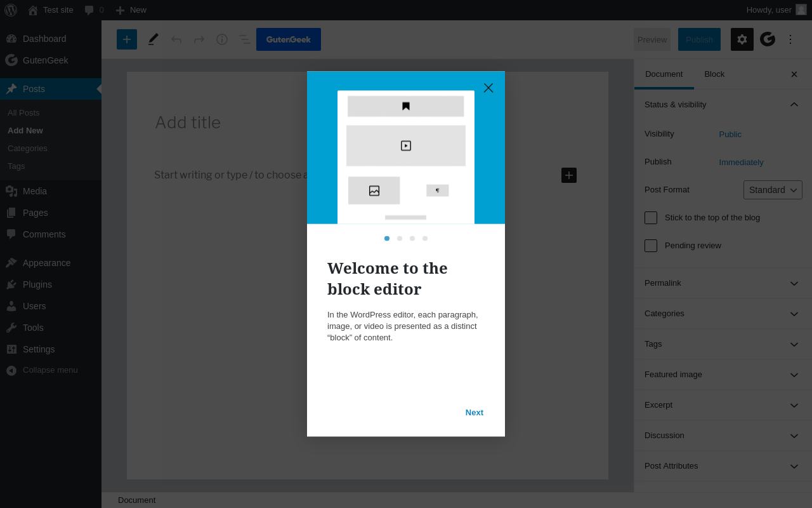This screenshot has height=508, width=812.
Task: Click the GutenGeek G icon beside settings
Action: point(768,39)
